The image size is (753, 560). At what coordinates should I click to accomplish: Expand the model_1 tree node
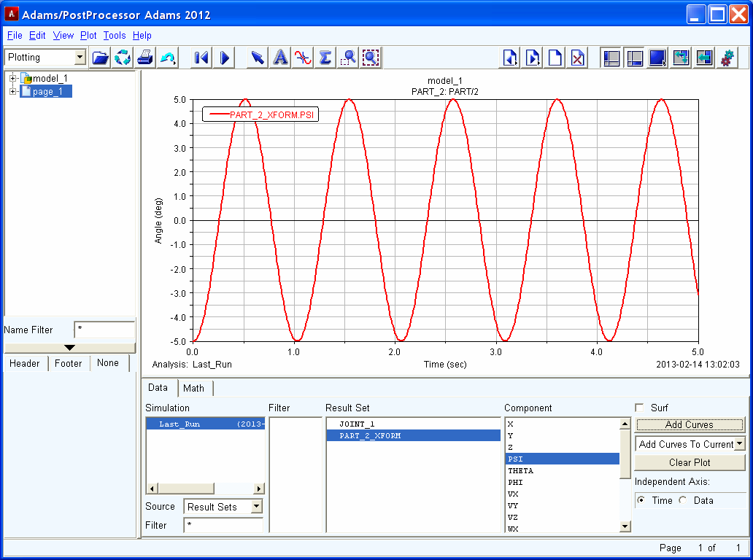pyautogui.click(x=13, y=78)
